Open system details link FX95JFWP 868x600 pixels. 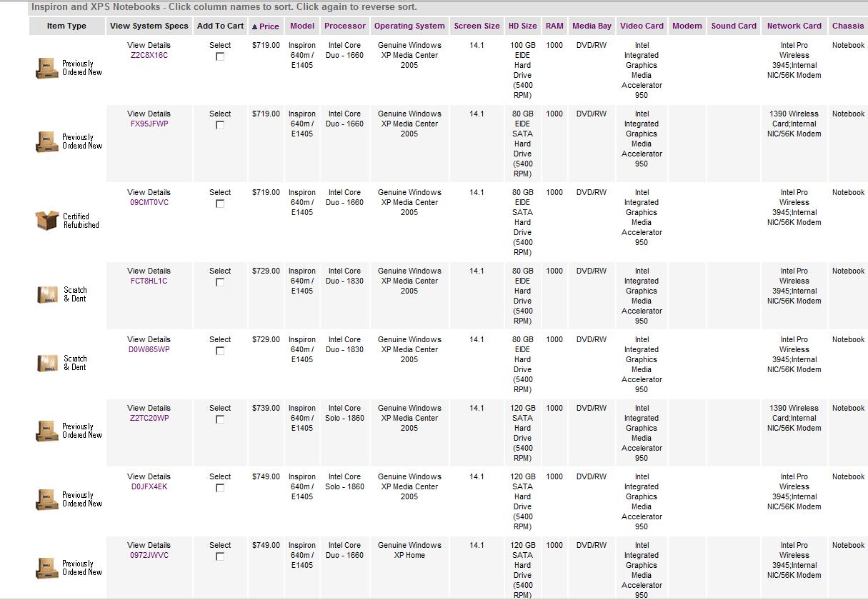tap(149, 124)
